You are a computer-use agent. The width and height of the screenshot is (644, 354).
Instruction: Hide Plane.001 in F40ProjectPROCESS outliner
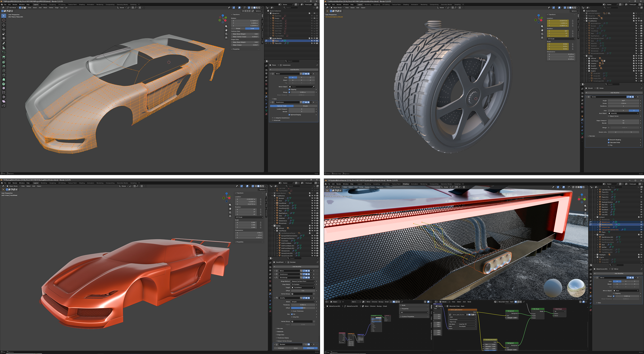click(314, 43)
